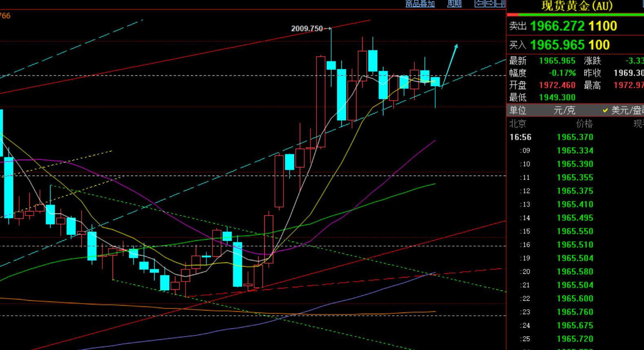The image size is (644, 350).
Task: Select the 16:56 tick row
Action: pos(575,137)
